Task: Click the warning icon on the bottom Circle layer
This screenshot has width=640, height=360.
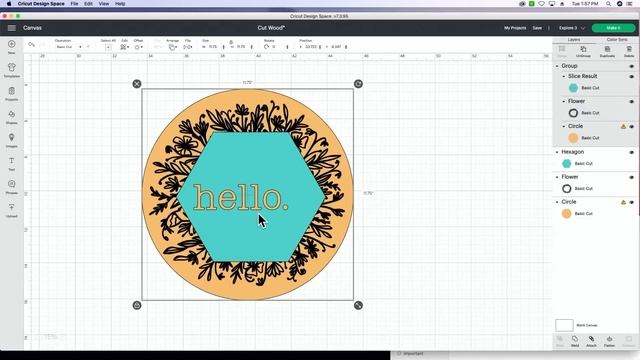Action: tap(623, 202)
